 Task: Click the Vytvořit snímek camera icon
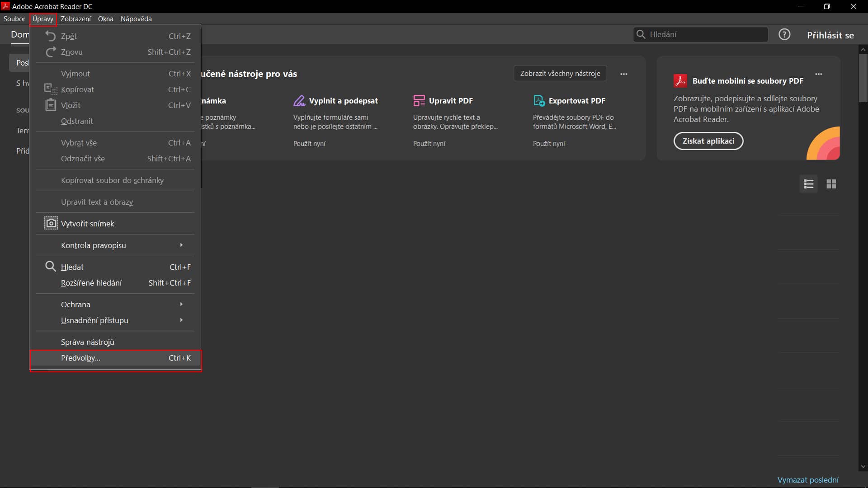51,223
